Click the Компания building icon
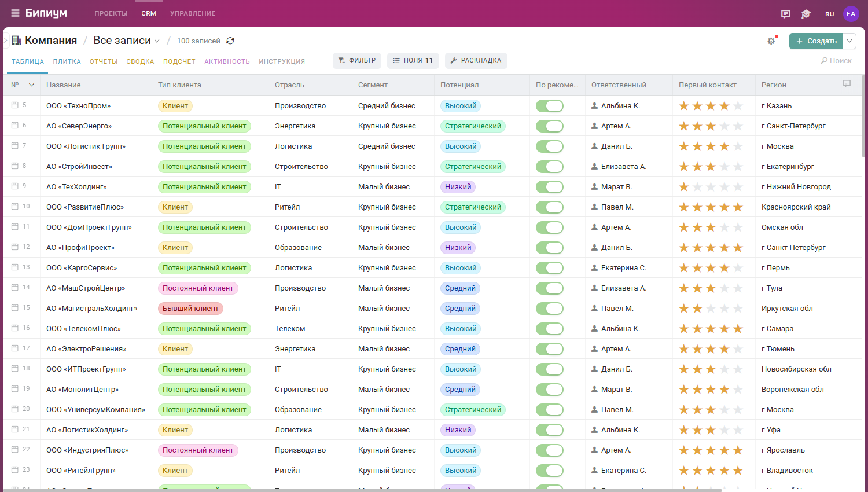The image size is (868, 492). 16,40
